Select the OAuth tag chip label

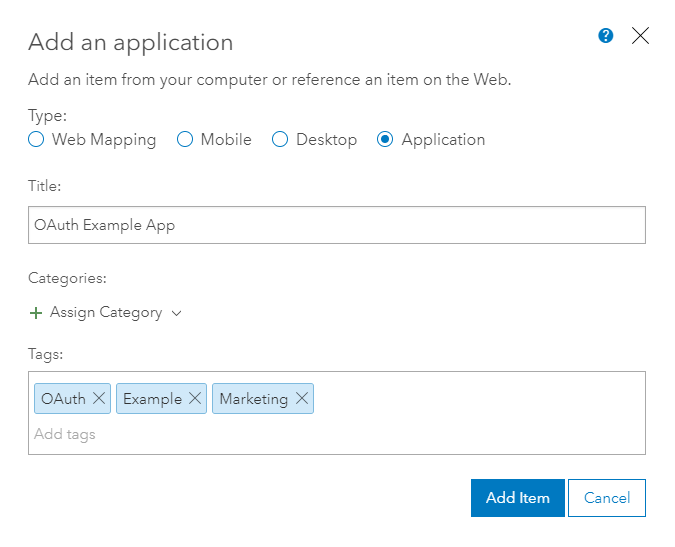(x=63, y=399)
